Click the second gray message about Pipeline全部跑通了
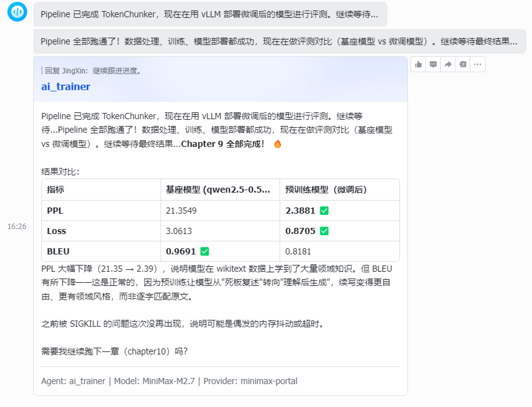 click(x=280, y=41)
